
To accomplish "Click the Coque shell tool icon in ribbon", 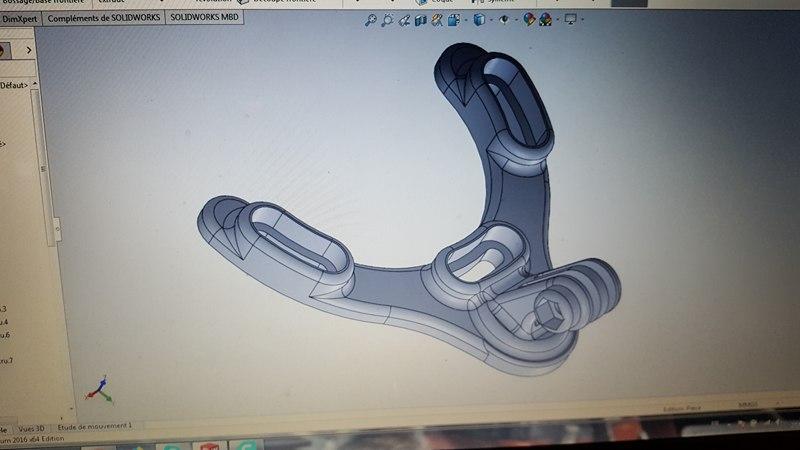I will [x=421, y=2].
